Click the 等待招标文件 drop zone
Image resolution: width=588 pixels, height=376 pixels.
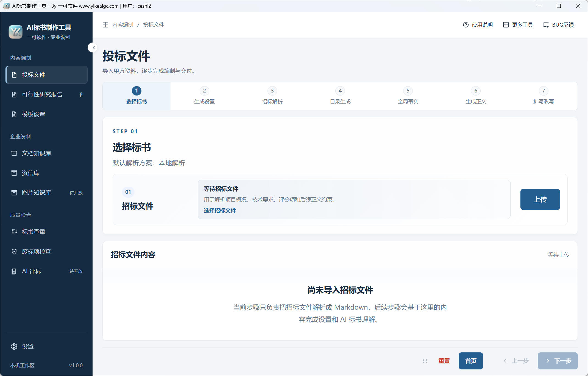click(x=354, y=199)
